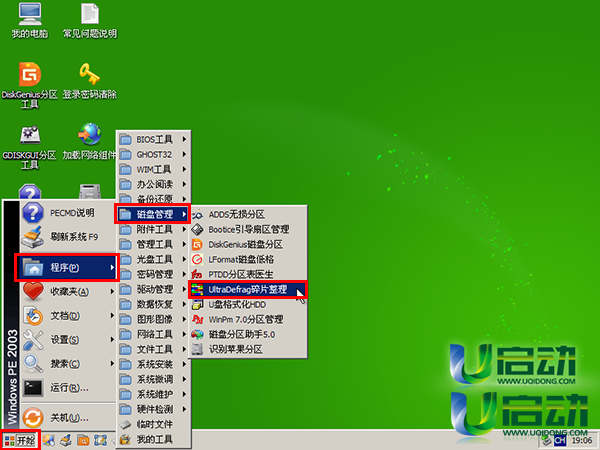Viewport: 600px width, 450px height.
Task: Expand the 光盘工具 submenu
Action: click(x=153, y=259)
